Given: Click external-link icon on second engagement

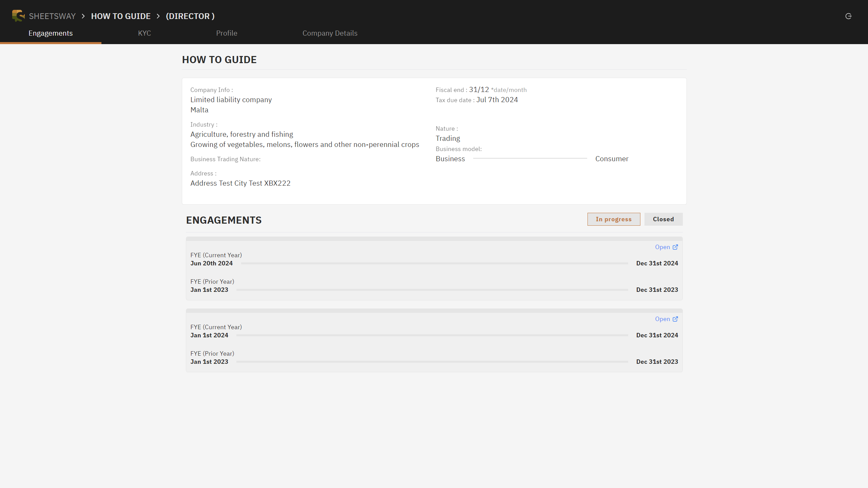Looking at the screenshot, I should pos(675,319).
